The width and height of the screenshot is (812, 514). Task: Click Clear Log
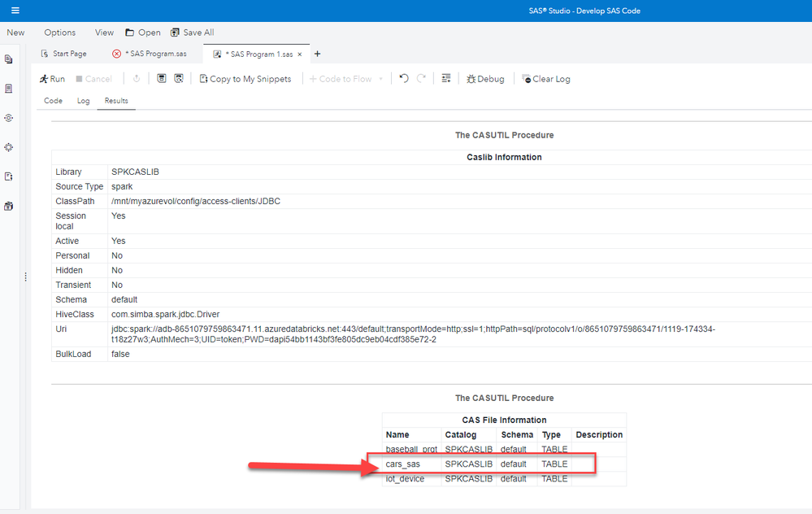(x=546, y=79)
